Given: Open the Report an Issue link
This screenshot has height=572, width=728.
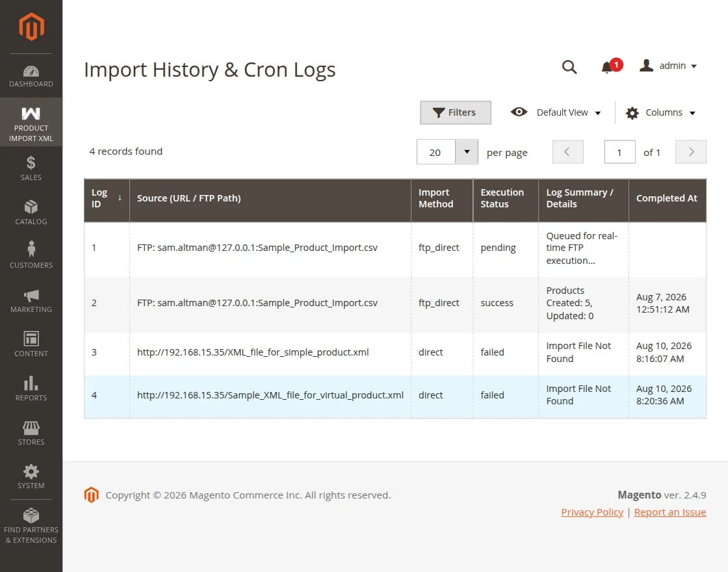Looking at the screenshot, I should coord(670,512).
